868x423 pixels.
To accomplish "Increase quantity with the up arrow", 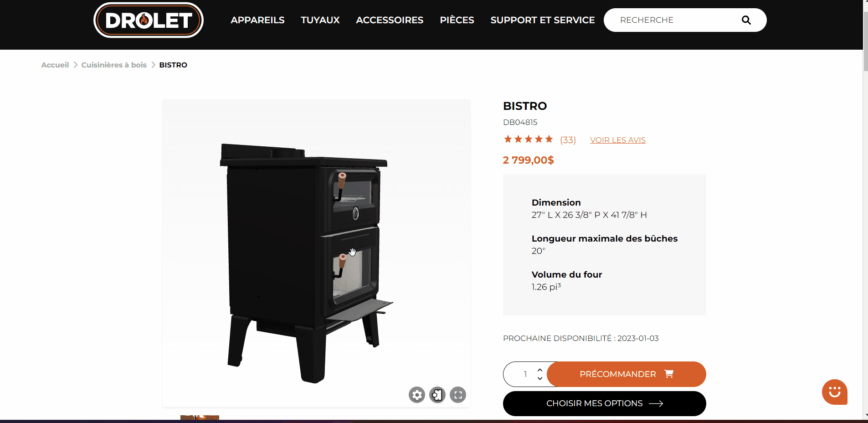I will [540, 370].
